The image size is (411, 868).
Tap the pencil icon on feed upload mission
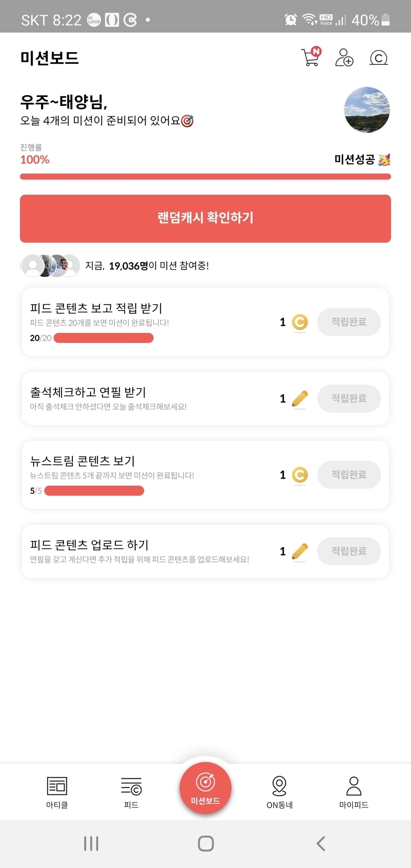(x=300, y=551)
